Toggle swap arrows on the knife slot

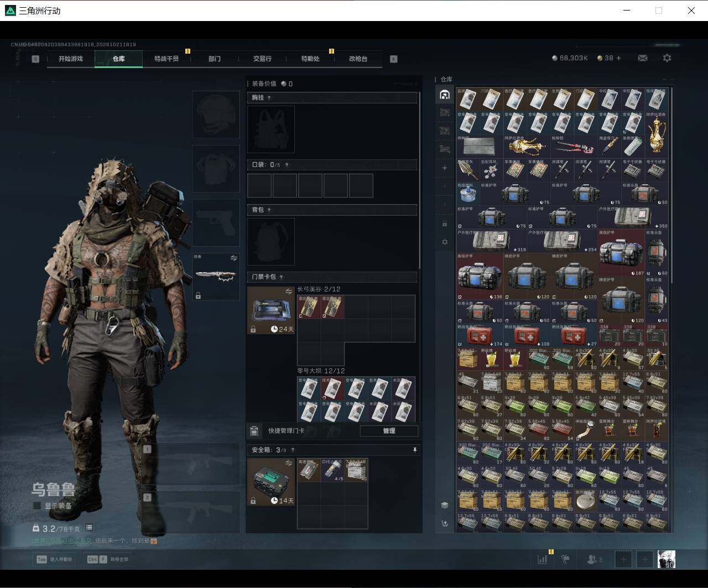pyautogui.click(x=233, y=258)
